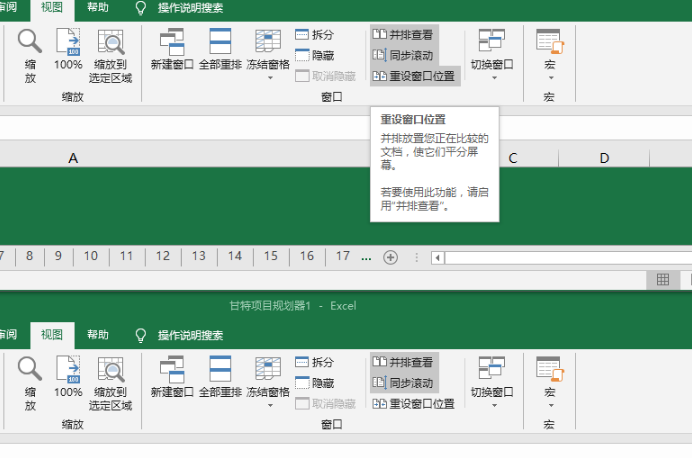Select column D header
692x458 pixels.
pos(604,158)
